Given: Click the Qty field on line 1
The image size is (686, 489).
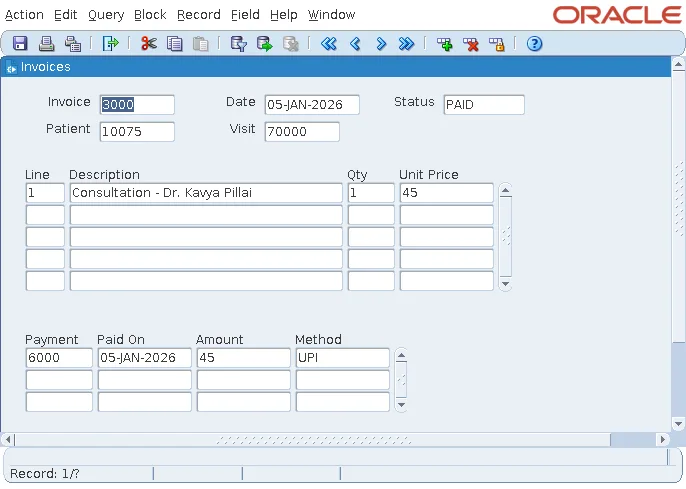Looking at the screenshot, I should (x=371, y=193).
